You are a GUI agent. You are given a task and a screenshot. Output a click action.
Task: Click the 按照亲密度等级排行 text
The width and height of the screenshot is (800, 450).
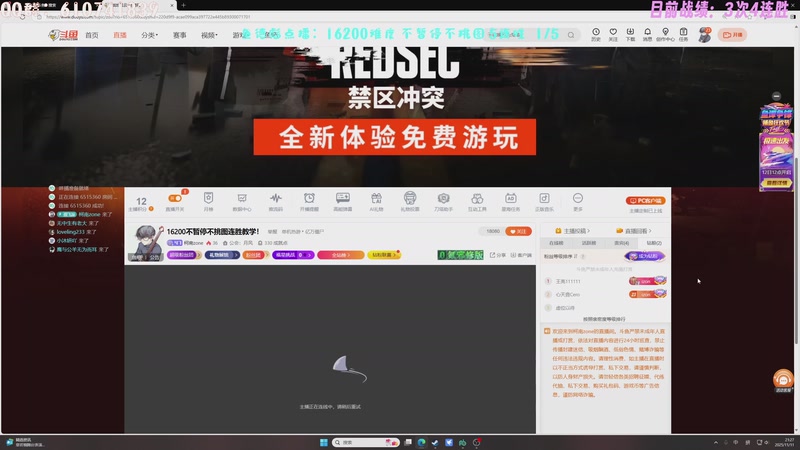(x=604, y=319)
